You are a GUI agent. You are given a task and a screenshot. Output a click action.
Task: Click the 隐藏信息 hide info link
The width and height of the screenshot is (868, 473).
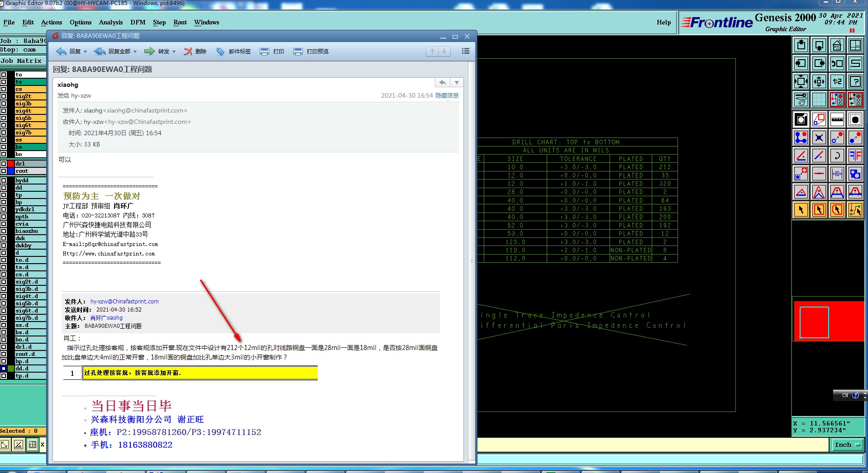(x=447, y=95)
